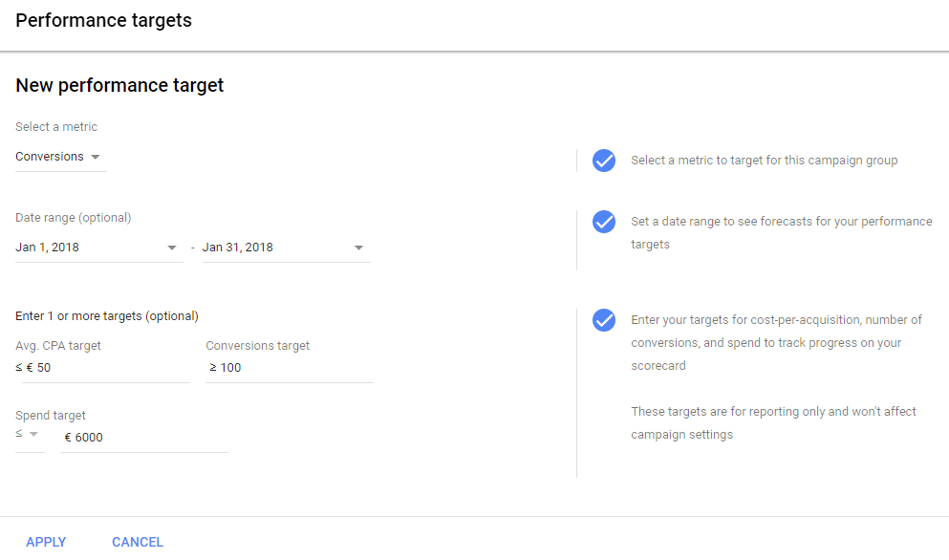949x560 pixels.
Task: Select the Conversions target input field
Action: tap(287, 367)
